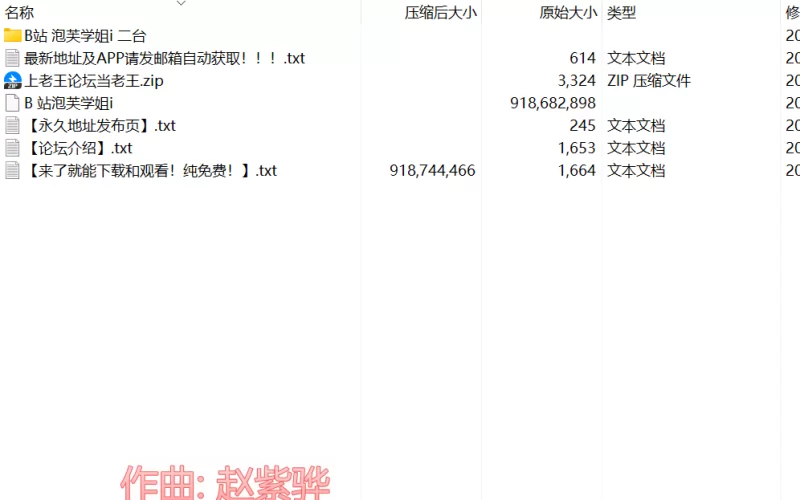Sort by the 类型 column header
800x500 pixels.
click(x=621, y=13)
